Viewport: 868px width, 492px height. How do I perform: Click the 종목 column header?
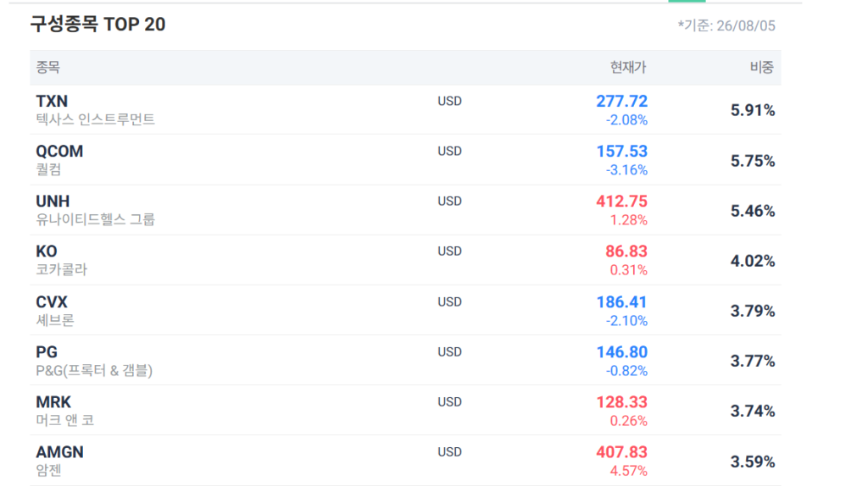48,68
